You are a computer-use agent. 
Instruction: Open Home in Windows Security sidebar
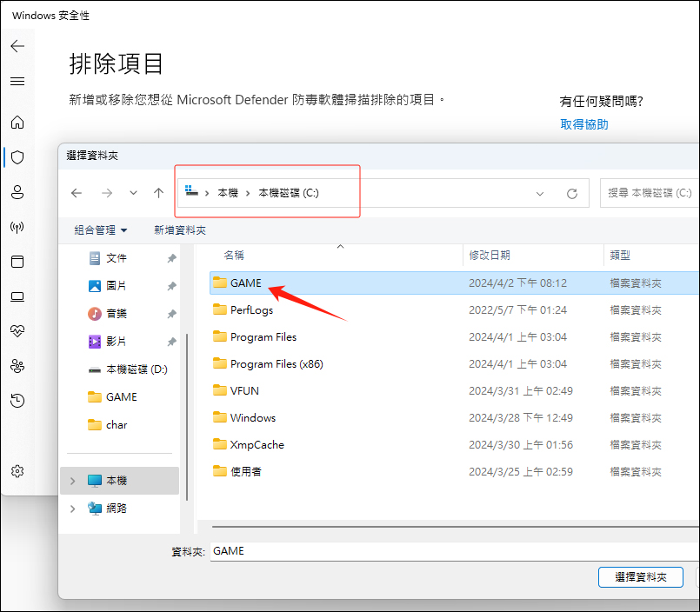[x=17, y=122]
